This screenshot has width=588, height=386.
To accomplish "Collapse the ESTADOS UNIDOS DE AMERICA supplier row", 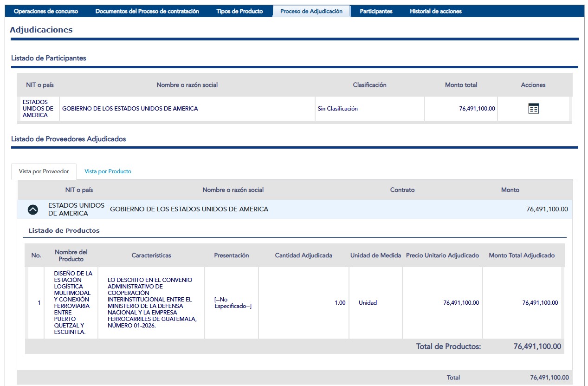I will (x=32, y=209).
